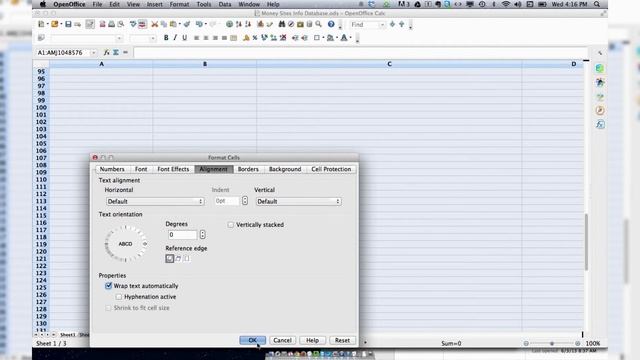Viewport: 640px width, 360px height.
Task: Click the formula input line
Action: click(360, 53)
